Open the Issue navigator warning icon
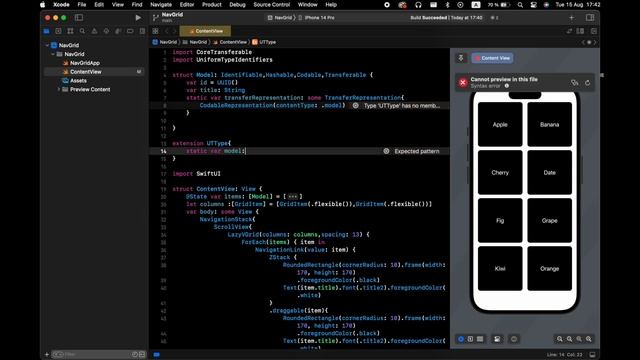Viewport: 640px width, 360px height. pos(94,31)
